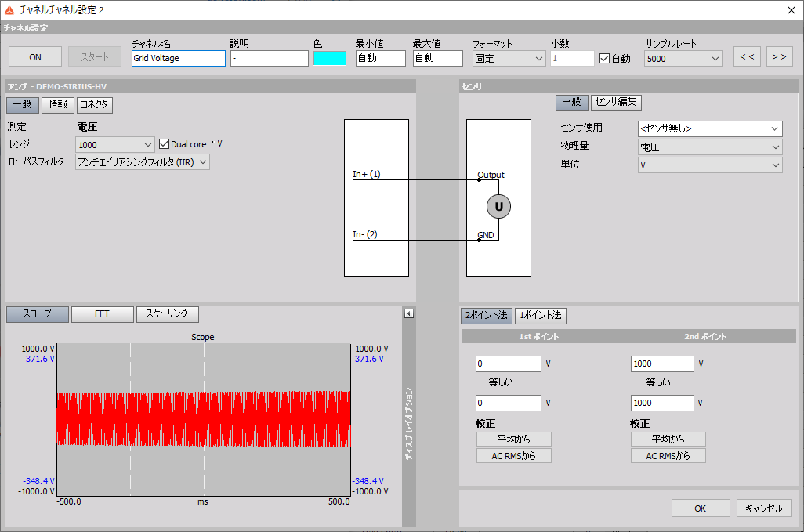Screen dimensions: 804x532
Task: Open the フォーマット 固定 dropdown
Action: pos(509,59)
